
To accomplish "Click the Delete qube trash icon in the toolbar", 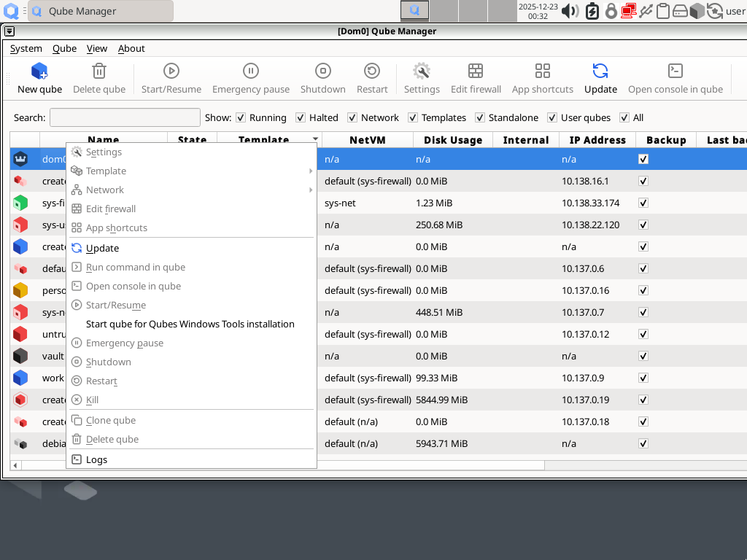I will (x=99, y=71).
